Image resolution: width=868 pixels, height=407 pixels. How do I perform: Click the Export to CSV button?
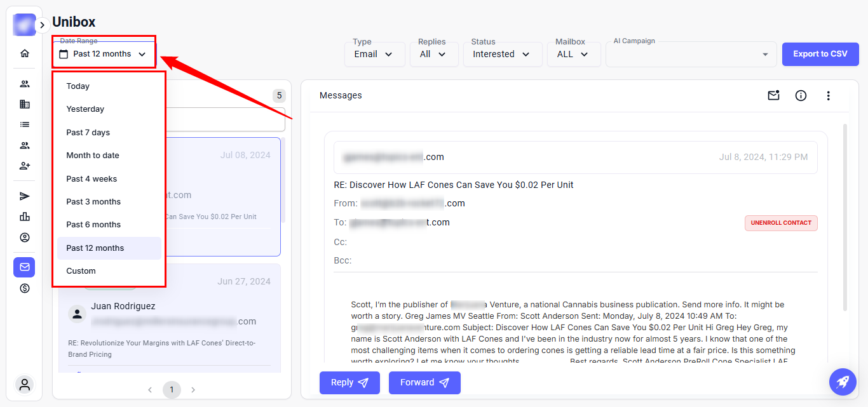(820, 54)
